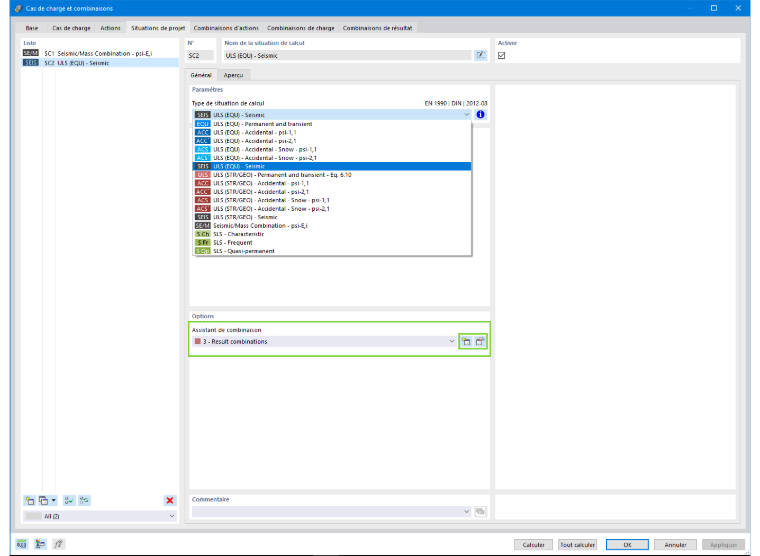This screenshot has width=760, height=556.
Task: Click the units and decimals icon at bottom left
Action: (22, 544)
